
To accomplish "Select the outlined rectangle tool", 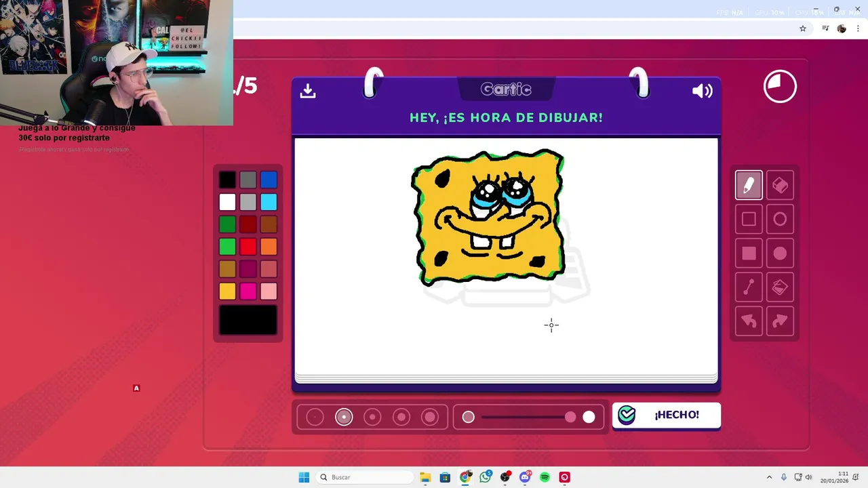I will tap(749, 219).
